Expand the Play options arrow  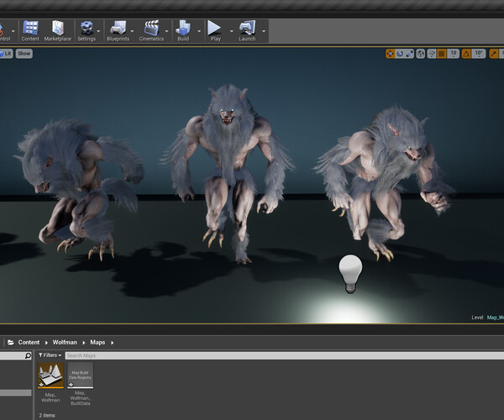pyautogui.click(x=232, y=31)
